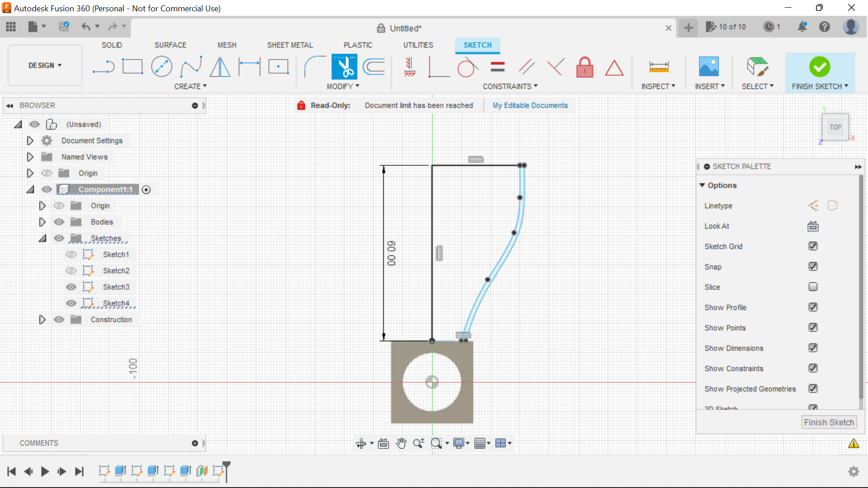Open the CREATE dropdown

(x=190, y=86)
